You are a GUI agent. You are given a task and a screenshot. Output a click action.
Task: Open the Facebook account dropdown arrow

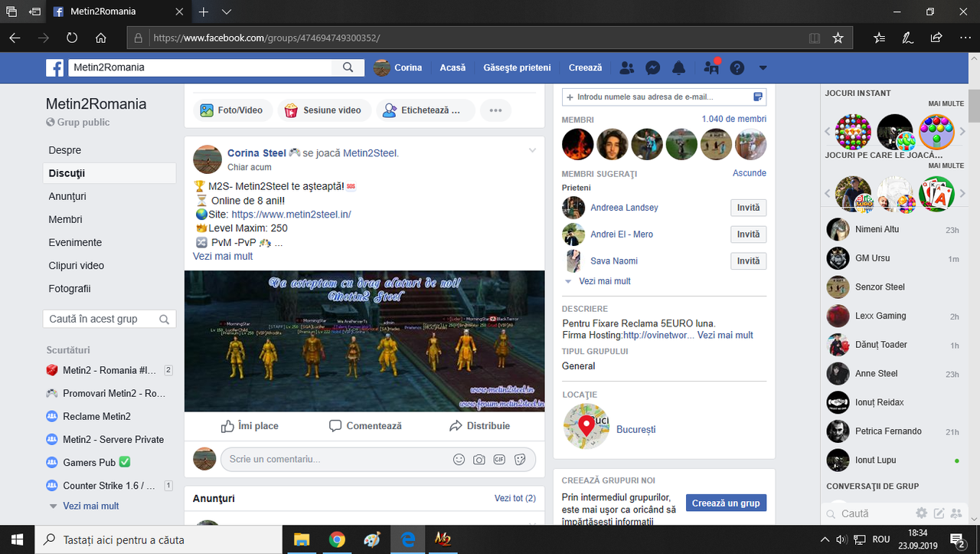(763, 67)
